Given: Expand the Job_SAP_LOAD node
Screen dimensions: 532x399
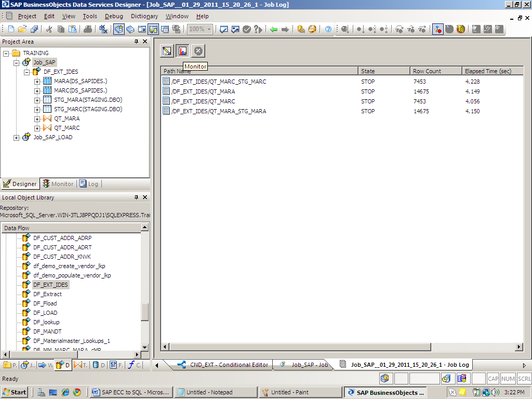Looking at the screenshot, I should tap(16, 137).
